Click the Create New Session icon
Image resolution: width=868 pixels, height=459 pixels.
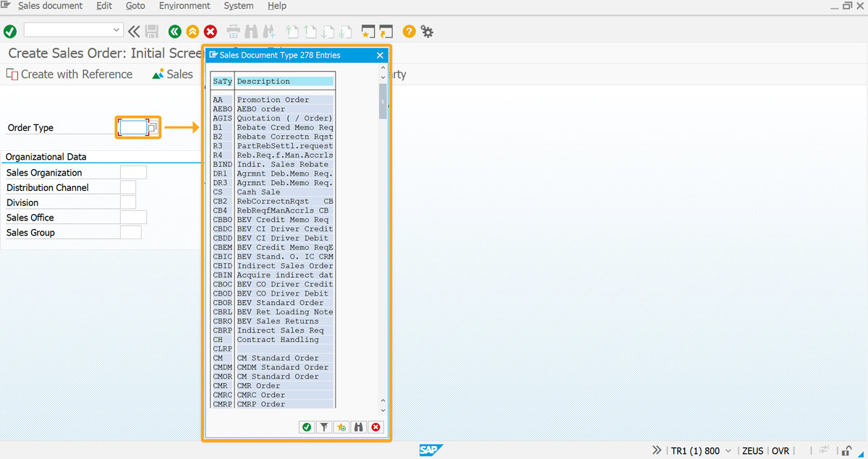368,31
